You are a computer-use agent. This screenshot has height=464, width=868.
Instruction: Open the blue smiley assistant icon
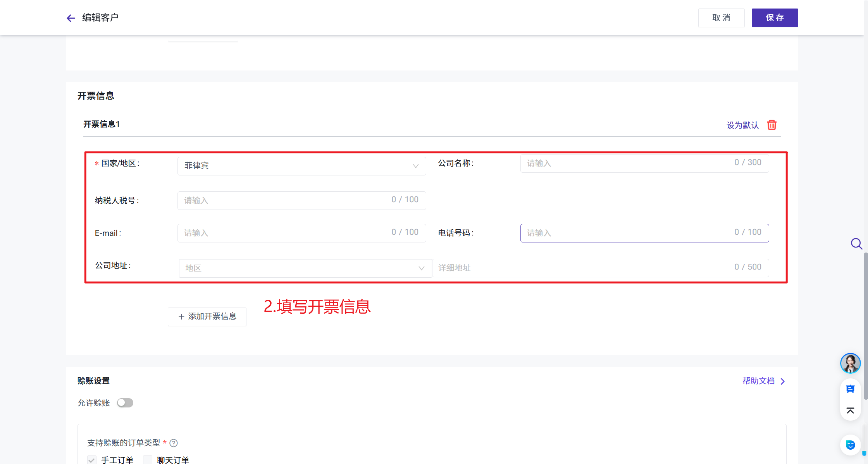(x=850, y=445)
